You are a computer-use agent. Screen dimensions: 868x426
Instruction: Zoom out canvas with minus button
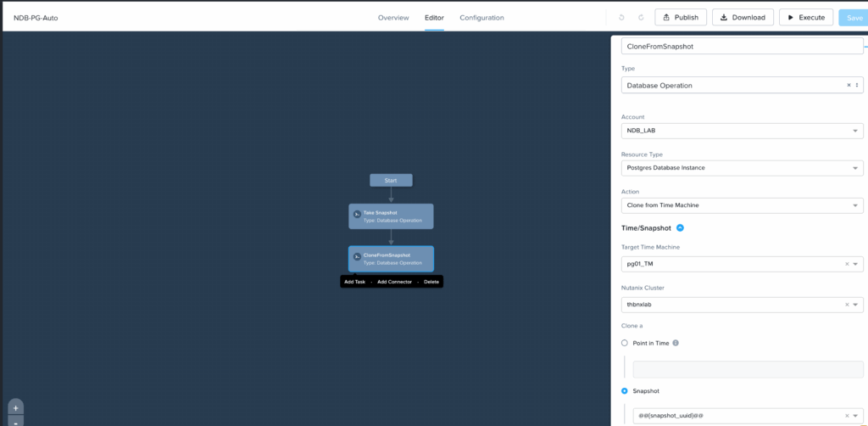click(x=15, y=422)
